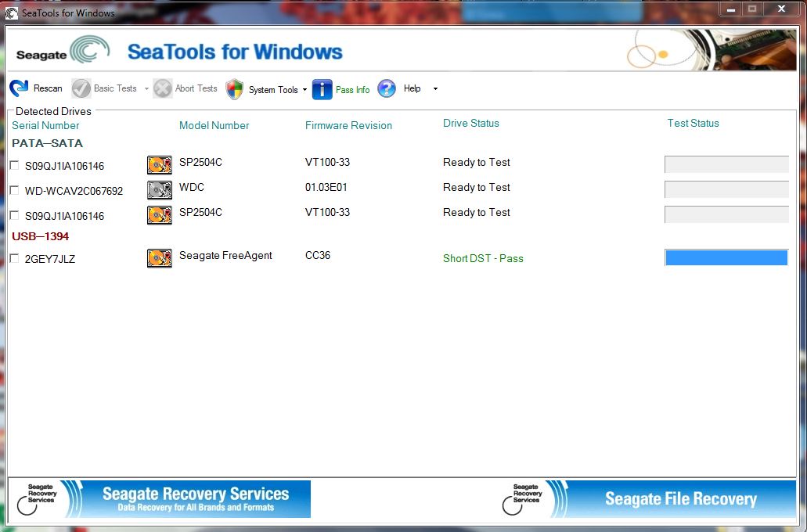The image size is (807, 532).
Task: Click the FreeAgent blue progress bar
Action: pos(726,257)
